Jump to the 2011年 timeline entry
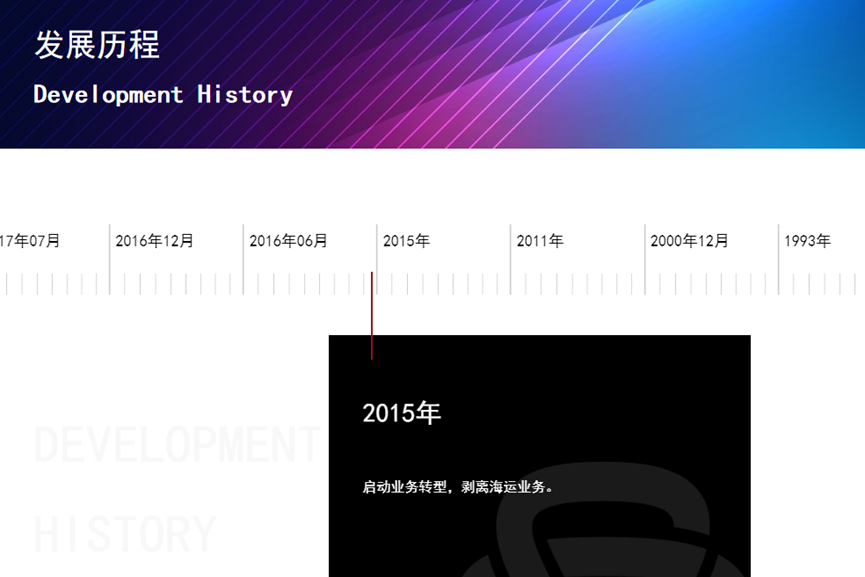 [x=540, y=241]
